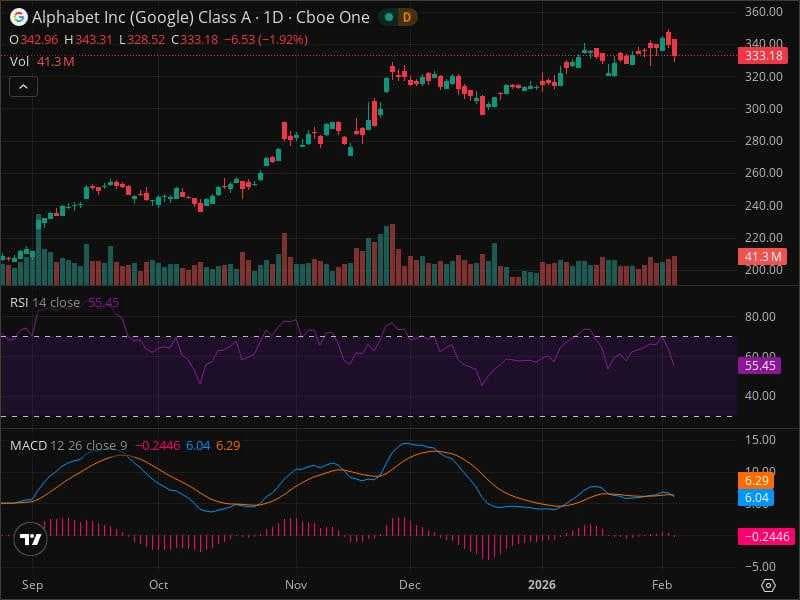Select the MACD 12 26 close 9 label
The image size is (800, 600).
pos(68,445)
